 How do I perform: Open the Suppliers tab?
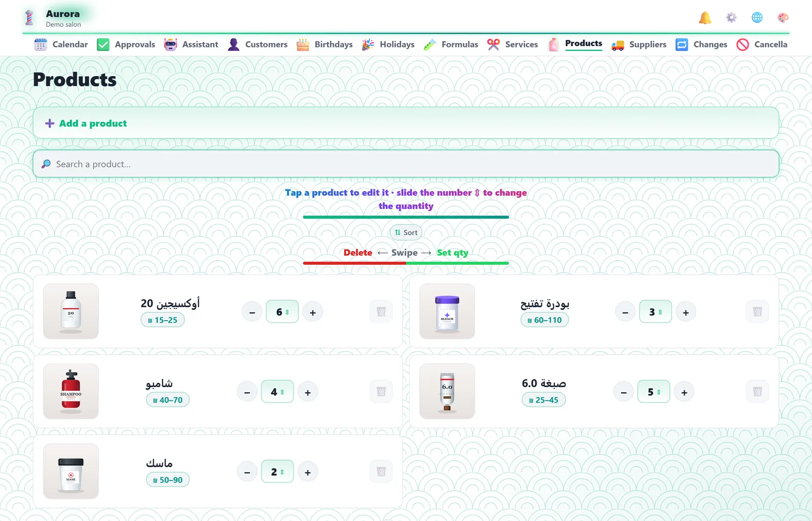[638, 45]
